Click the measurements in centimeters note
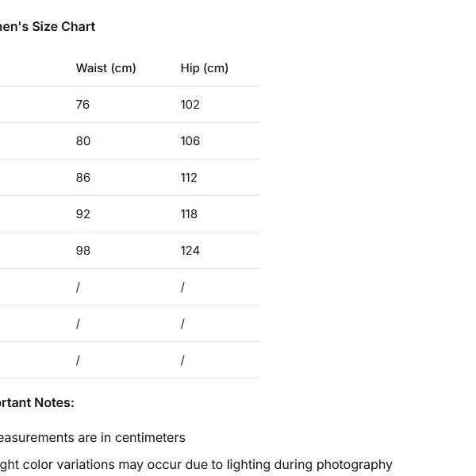476x476 pixels. click(x=92, y=437)
